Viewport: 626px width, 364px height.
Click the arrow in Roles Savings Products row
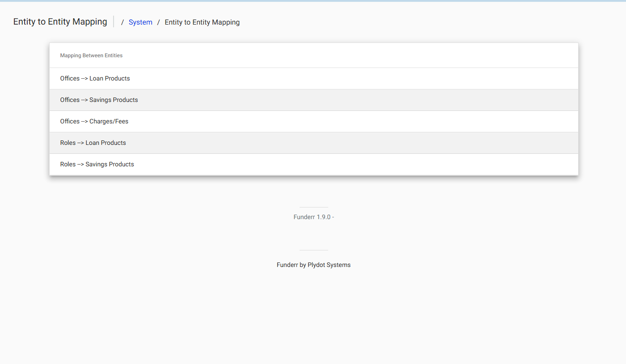tap(80, 164)
